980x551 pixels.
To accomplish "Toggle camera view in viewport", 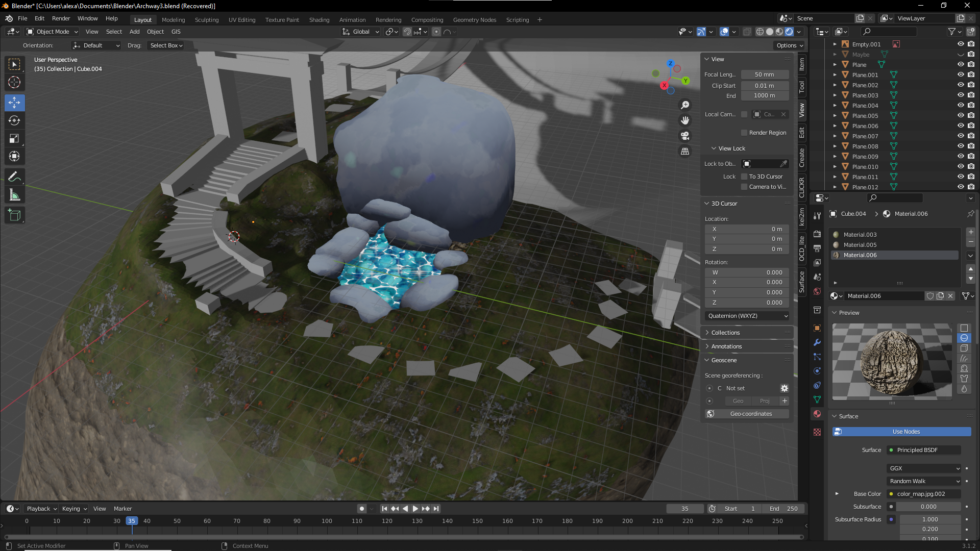I will point(685,136).
